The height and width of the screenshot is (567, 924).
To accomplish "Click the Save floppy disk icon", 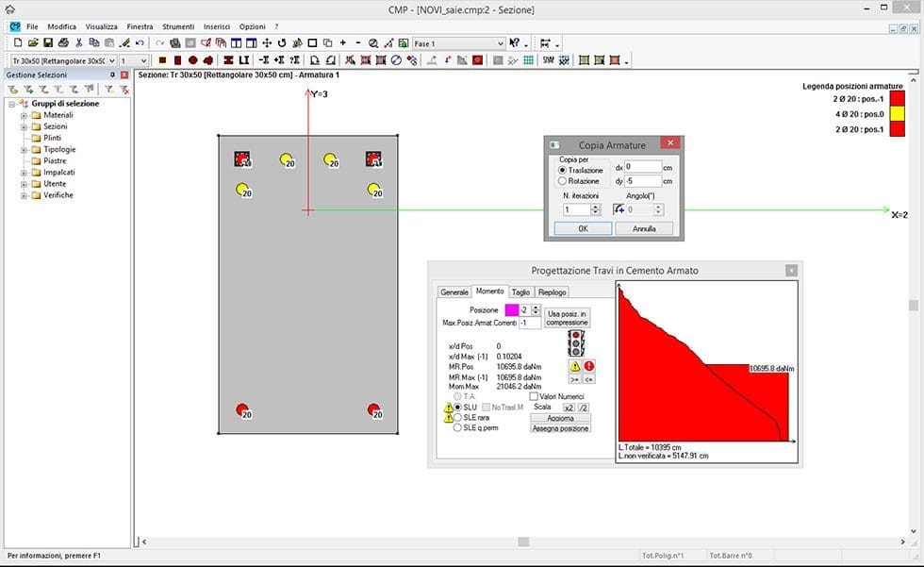I will [x=48, y=43].
